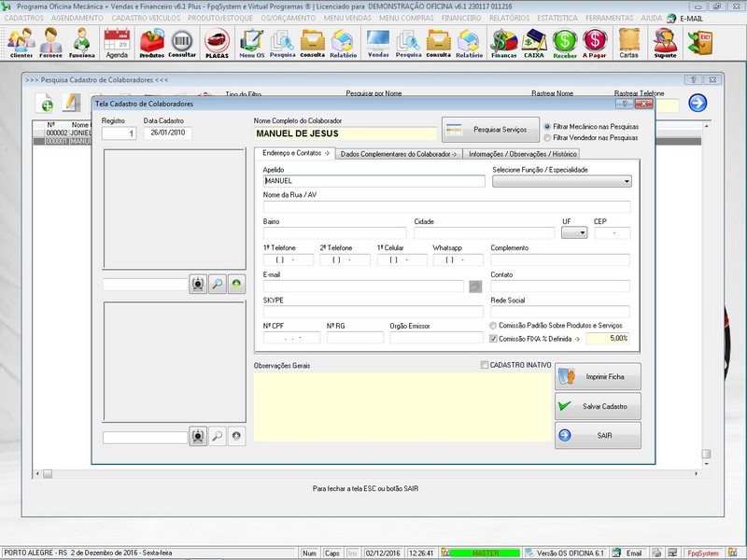This screenshot has height=560, width=747.
Task: Click the SAIR button
Action: coord(598,436)
